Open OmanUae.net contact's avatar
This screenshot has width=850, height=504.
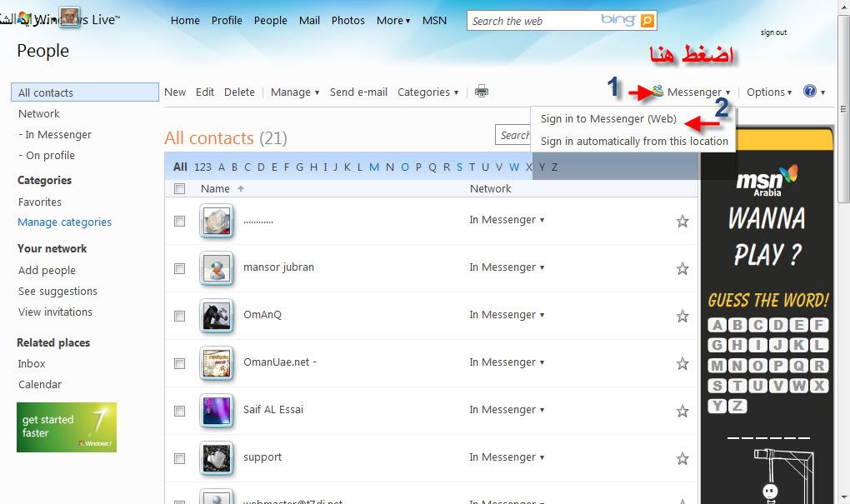point(217,363)
